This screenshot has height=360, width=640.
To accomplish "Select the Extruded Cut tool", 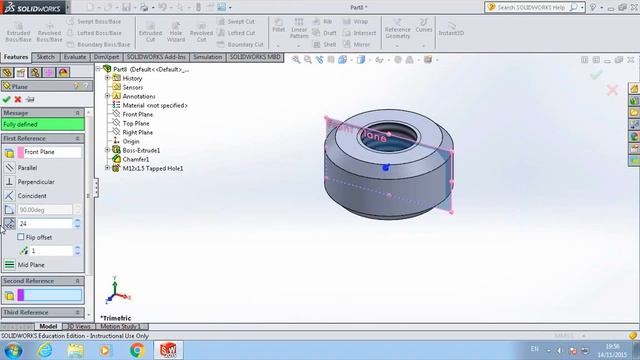I will tap(150, 32).
